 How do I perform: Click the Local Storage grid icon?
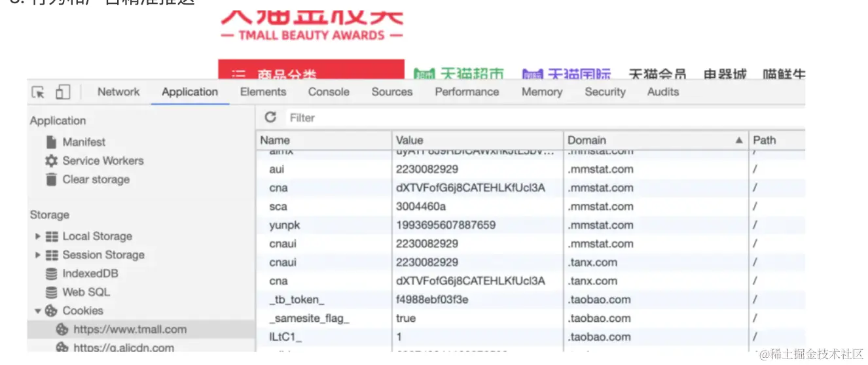(52, 236)
